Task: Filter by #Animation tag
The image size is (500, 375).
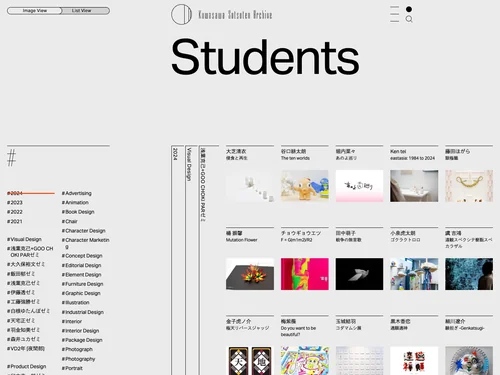Action: click(x=75, y=203)
